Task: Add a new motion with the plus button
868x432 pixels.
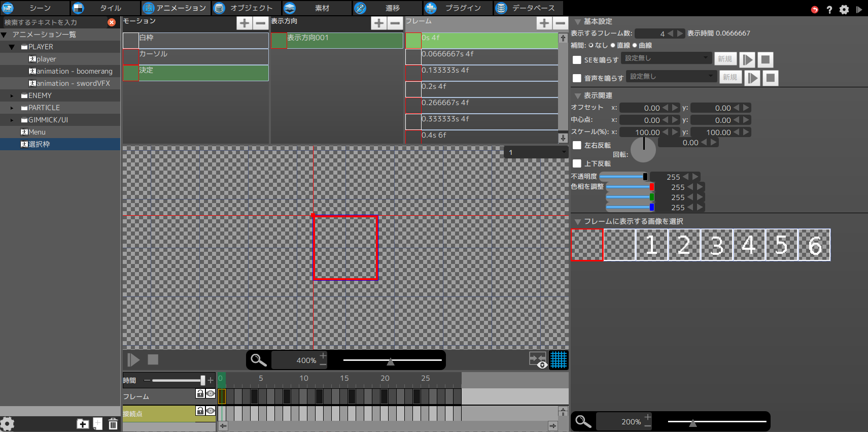Action: point(245,23)
